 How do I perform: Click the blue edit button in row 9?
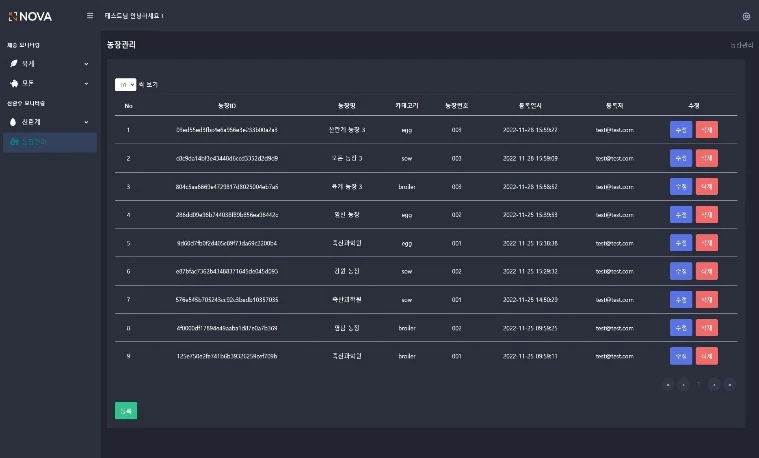(x=681, y=356)
